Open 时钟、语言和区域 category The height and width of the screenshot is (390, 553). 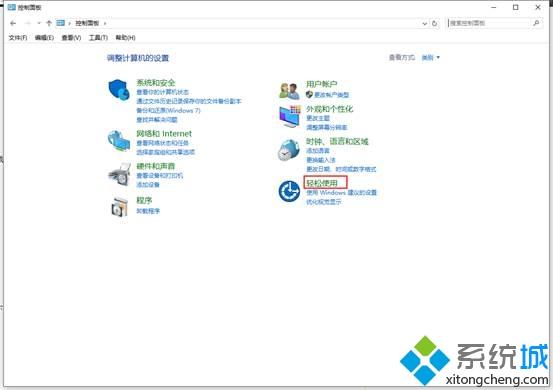point(337,141)
